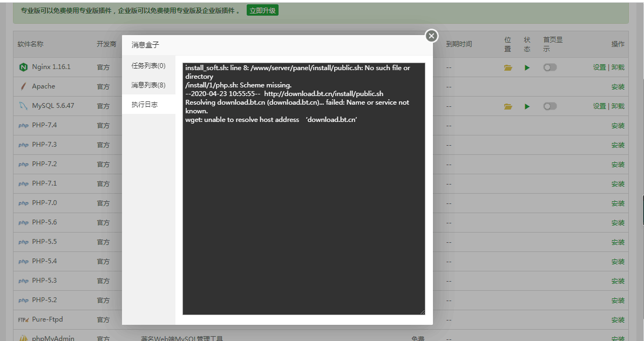644x341 pixels.
Task: Install PHP-7.4 via 安装 link
Action: pos(618,126)
